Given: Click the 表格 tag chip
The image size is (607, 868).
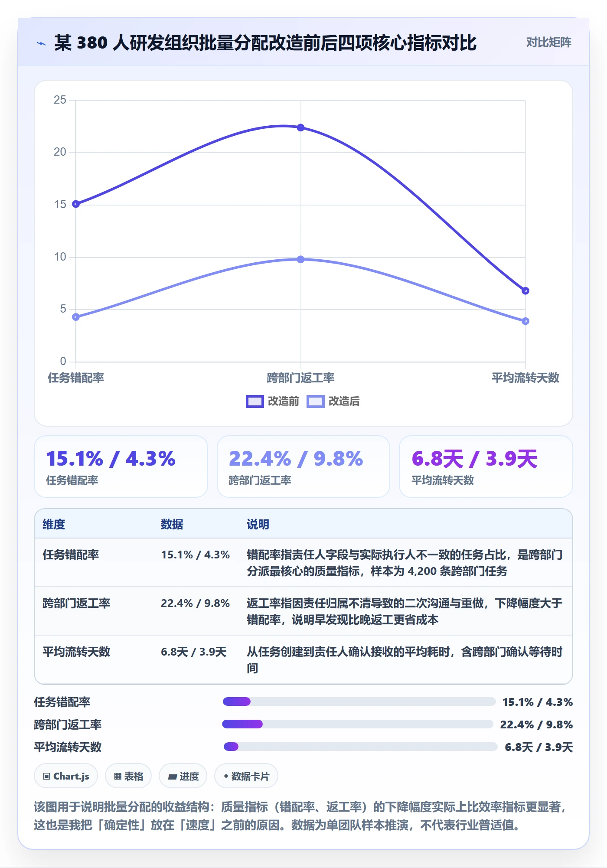Looking at the screenshot, I should click(x=128, y=776).
